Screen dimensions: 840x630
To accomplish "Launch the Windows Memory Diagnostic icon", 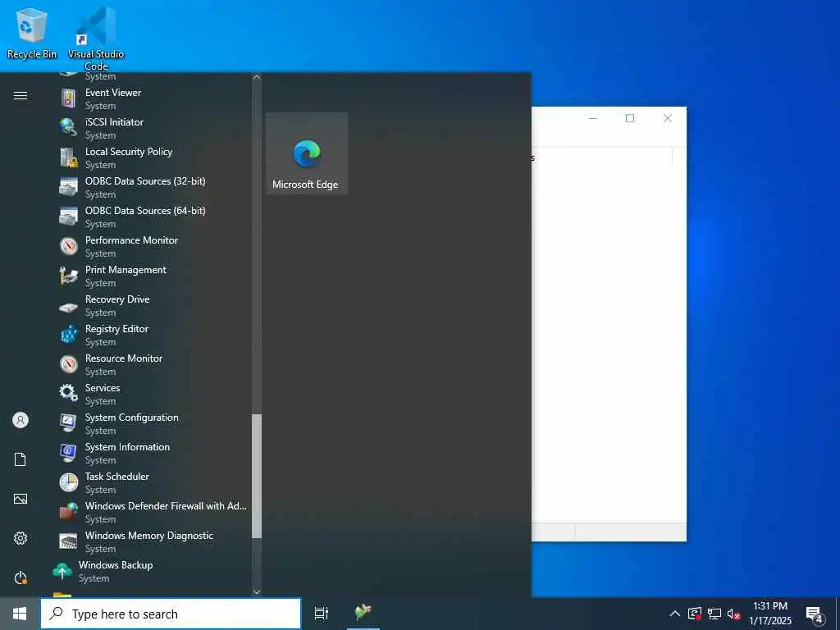I will pos(68,541).
